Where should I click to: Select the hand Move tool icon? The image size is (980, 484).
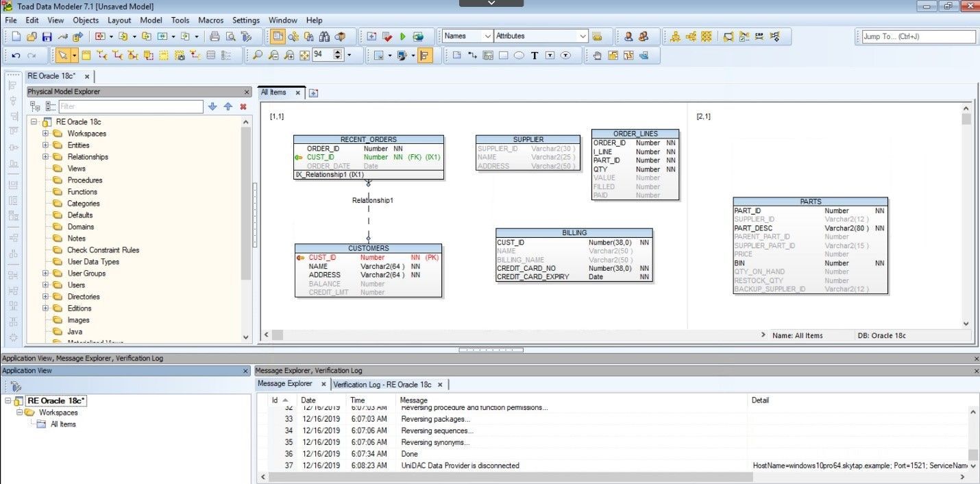click(597, 56)
